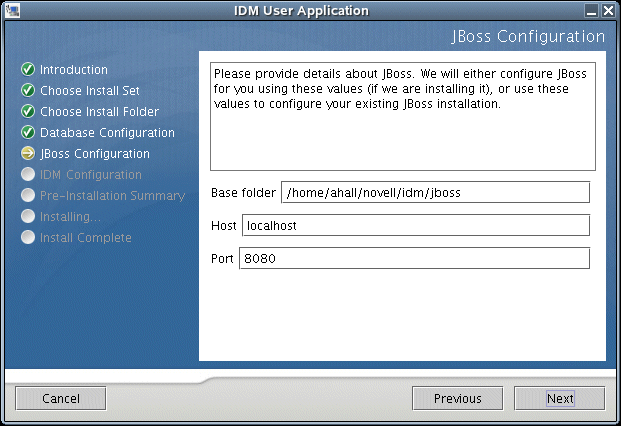The width and height of the screenshot is (621, 426).
Task: Proceed with the Next button
Action: [x=560, y=398]
